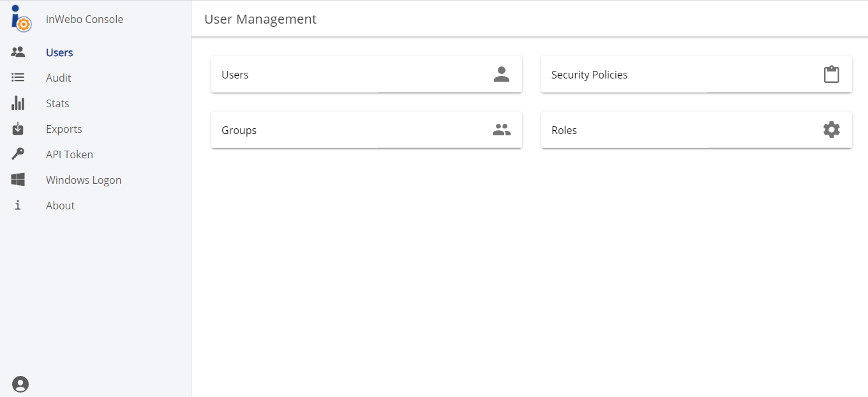Click the Users people icon in sidebar
Image resolution: width=868 pixels, height=397 pixels.
coord(18,52)
